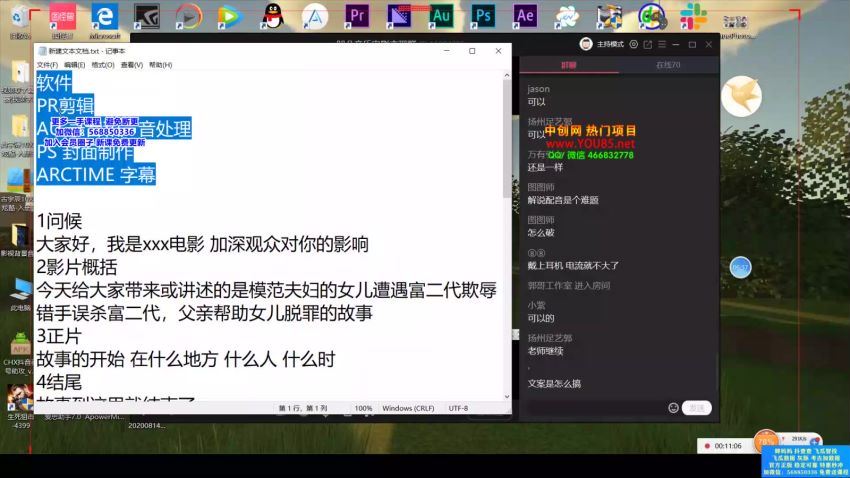Click the floating bird avatar bubble
The width and height of the screenshot is (850, 478).
pyautogui.click(x=741, y=95)
